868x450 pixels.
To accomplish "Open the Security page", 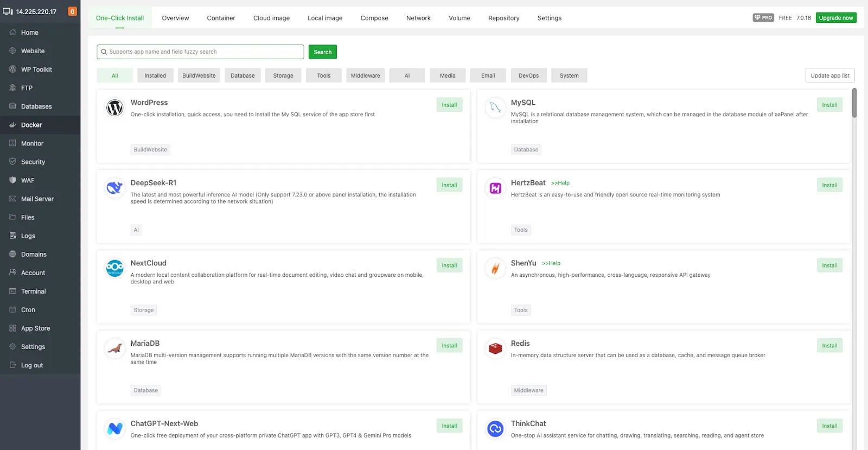I will pos(40,162).
